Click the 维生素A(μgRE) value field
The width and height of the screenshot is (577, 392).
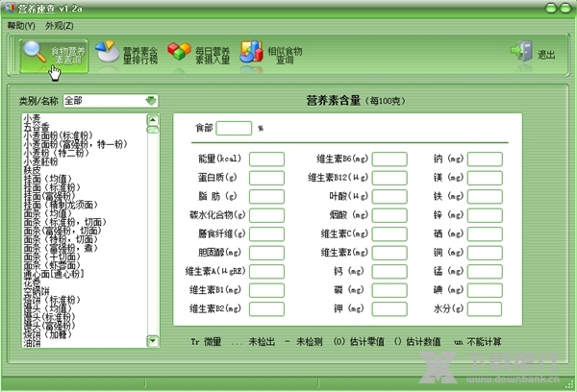point(266,272)
